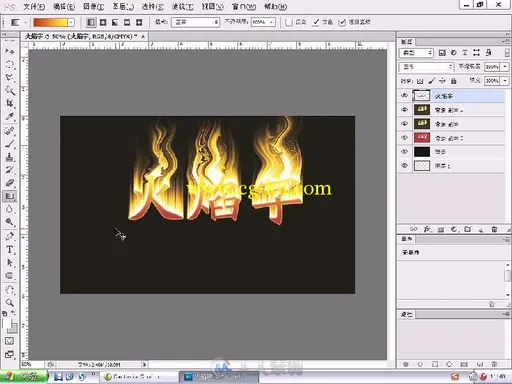Choose diamond gradient style in options bar
Viewport: 512px width, 384px height.
(x=139, y=22)
